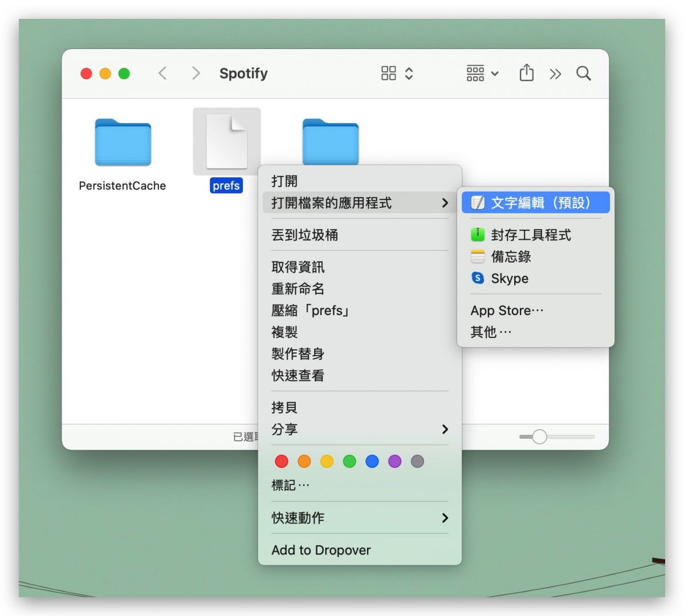Select the PersistentCache folder icon
The image size is (684, 616).
[x=123, y=142]
